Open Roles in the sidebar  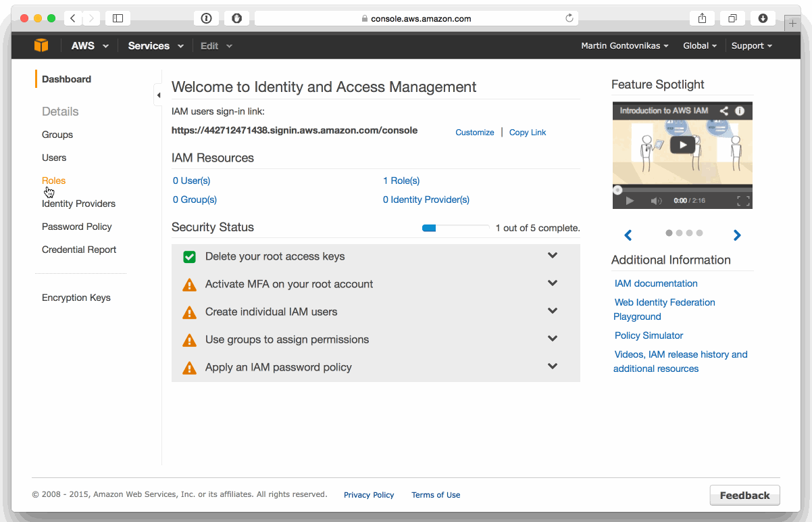click(53, 181)
